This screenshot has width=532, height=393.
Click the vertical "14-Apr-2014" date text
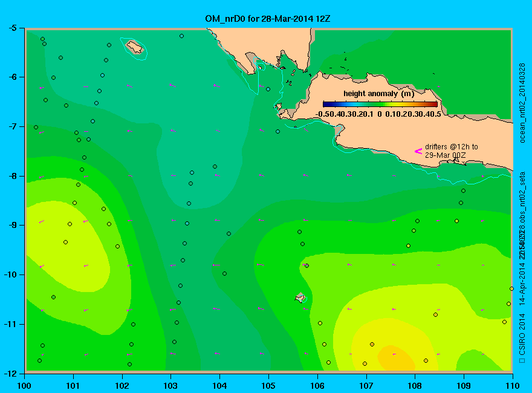[x=522, y=284]
